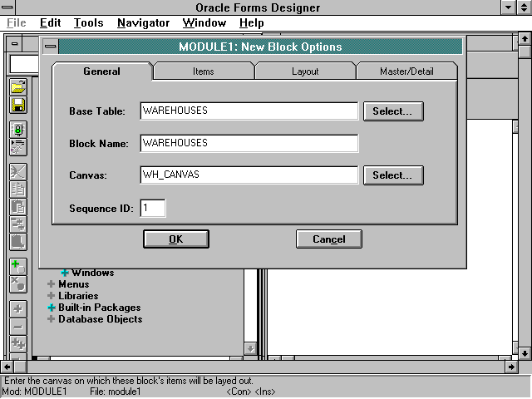The width and height of the screenshot is (532, 399).
Task: Click into the Block Name text field
Action: pos(249,143)
